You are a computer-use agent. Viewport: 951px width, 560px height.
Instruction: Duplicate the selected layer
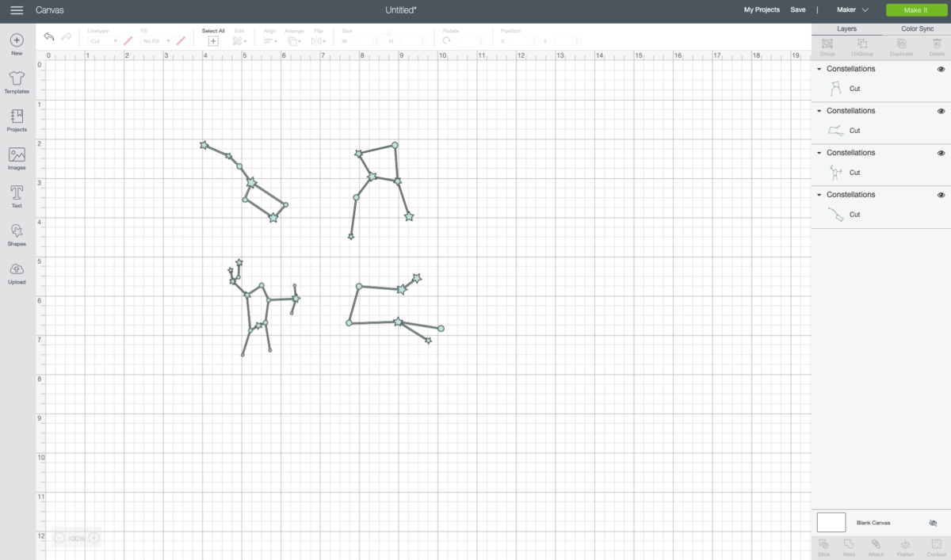pos(901,48)
